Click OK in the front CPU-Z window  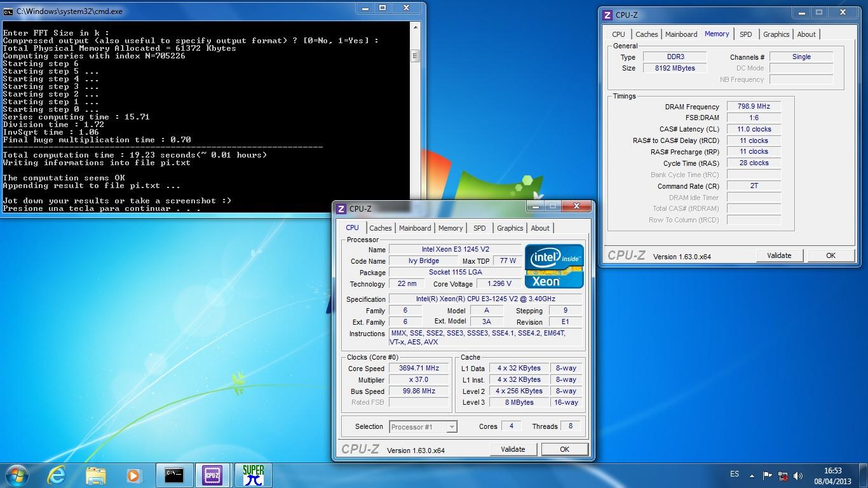(564, 449)
